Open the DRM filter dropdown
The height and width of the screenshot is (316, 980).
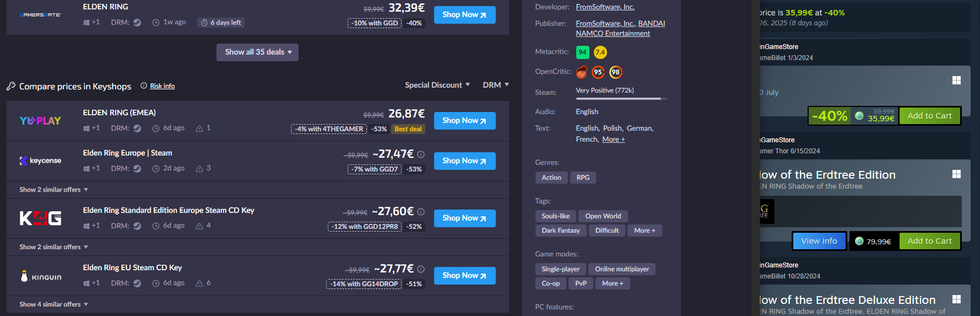pyautogui.click(x=496, y=85)
